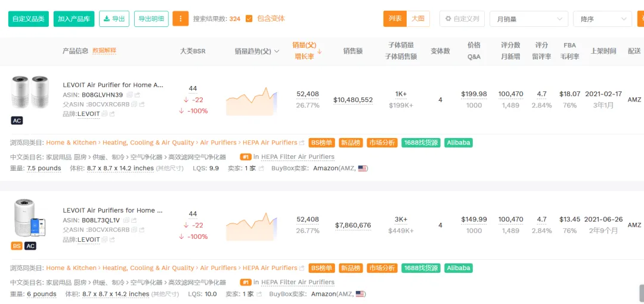Open ASIN B08GLVHN39 in external link icon
This screenshot has width=644, height=304.
pyautogui.click(x=137, y=94)
